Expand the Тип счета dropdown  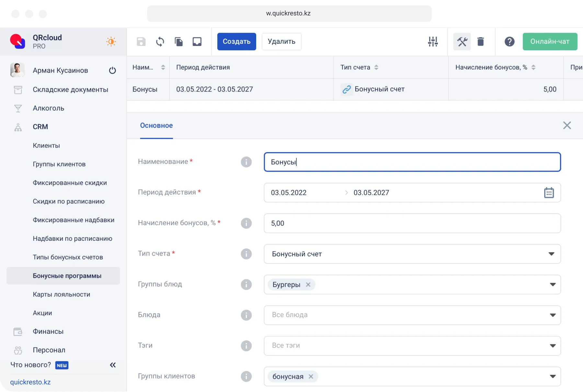point(551,254)
